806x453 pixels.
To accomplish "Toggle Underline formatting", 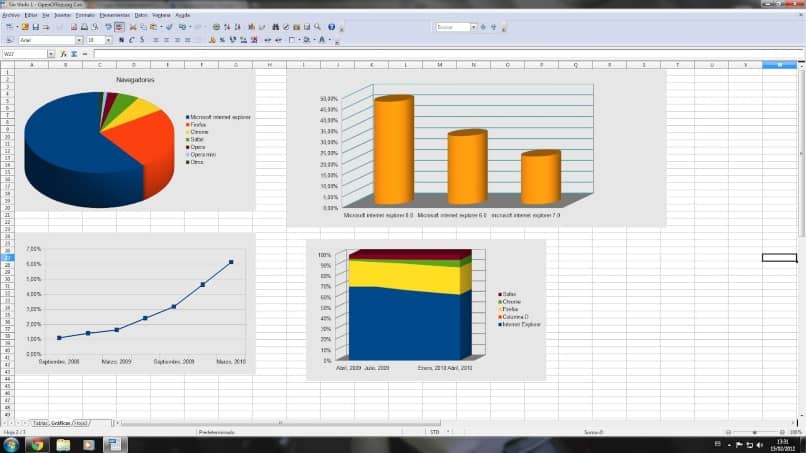I will pos(142,40).
